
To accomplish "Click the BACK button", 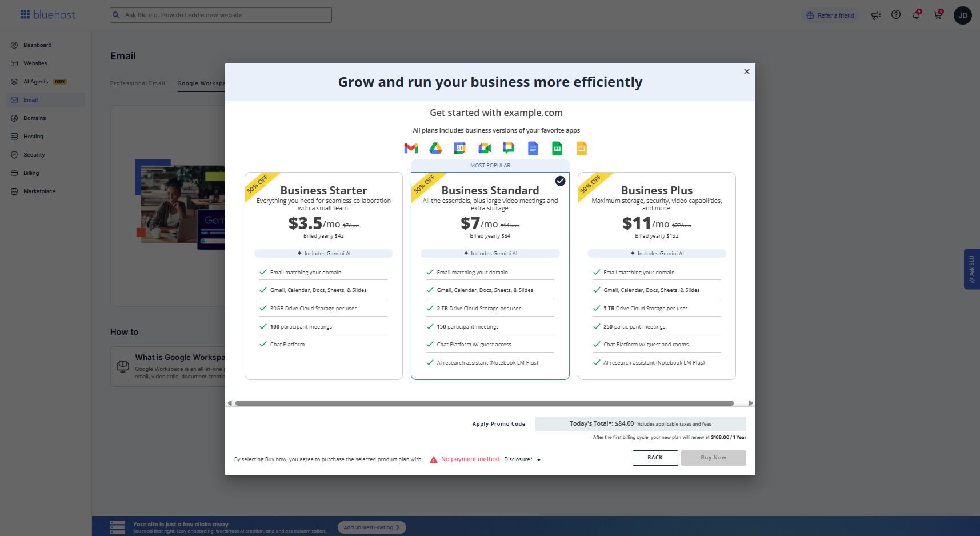I will [x=655, y=458].
